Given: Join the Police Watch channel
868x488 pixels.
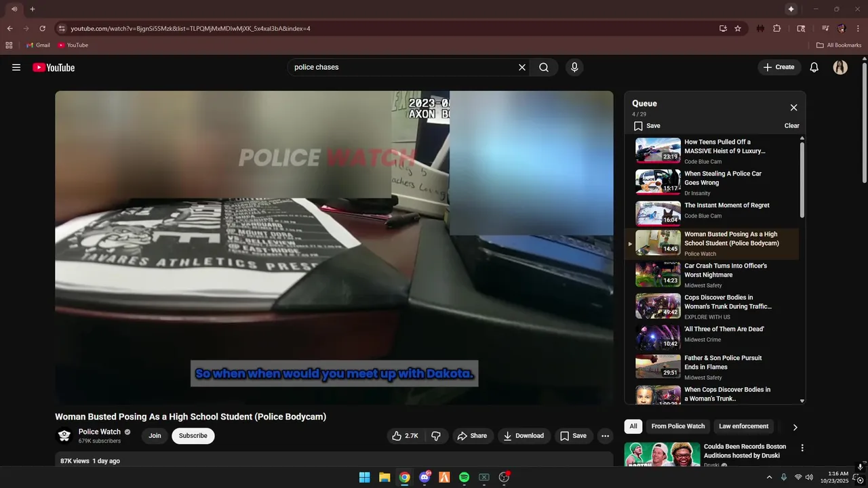Looking at the screenshot, I should (155, 436).
